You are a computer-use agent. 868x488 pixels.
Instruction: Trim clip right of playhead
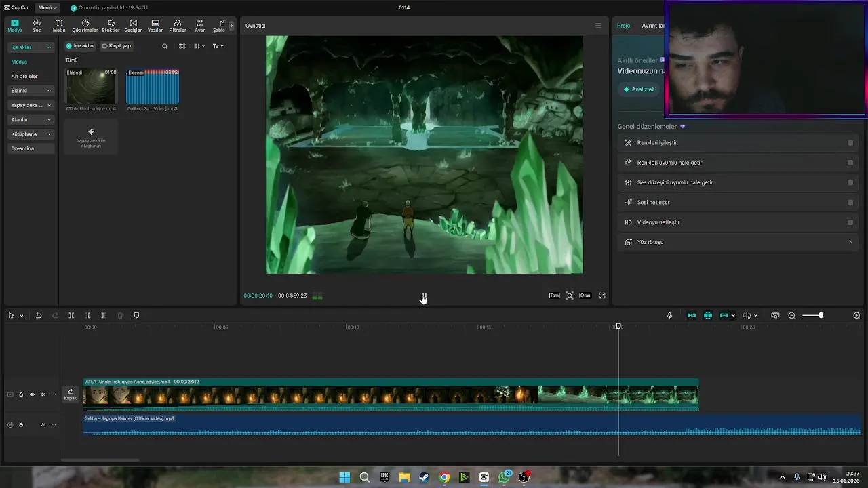point(103,316)
